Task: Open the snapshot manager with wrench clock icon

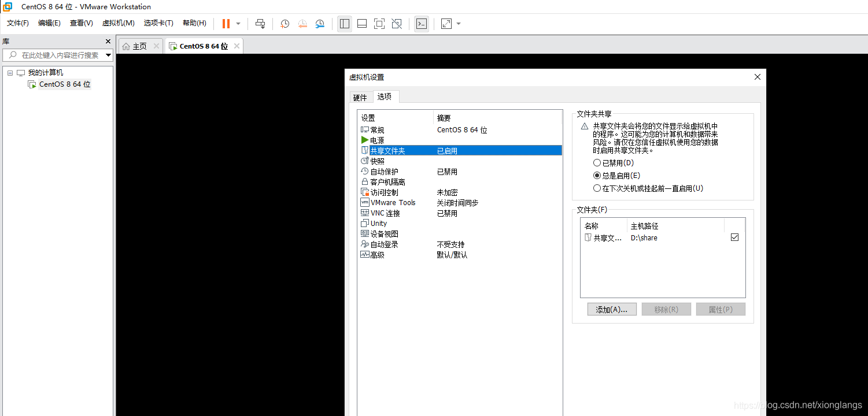Action: [320, 24]
